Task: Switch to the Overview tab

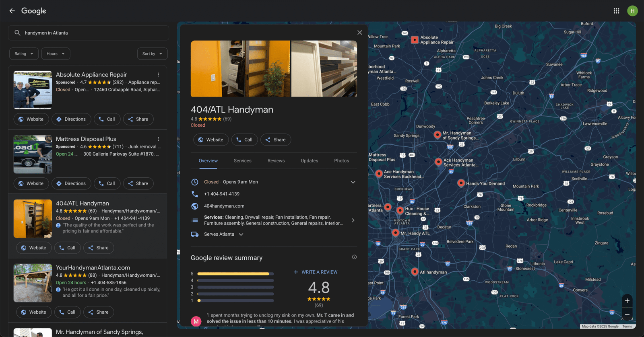Action: 208,160
